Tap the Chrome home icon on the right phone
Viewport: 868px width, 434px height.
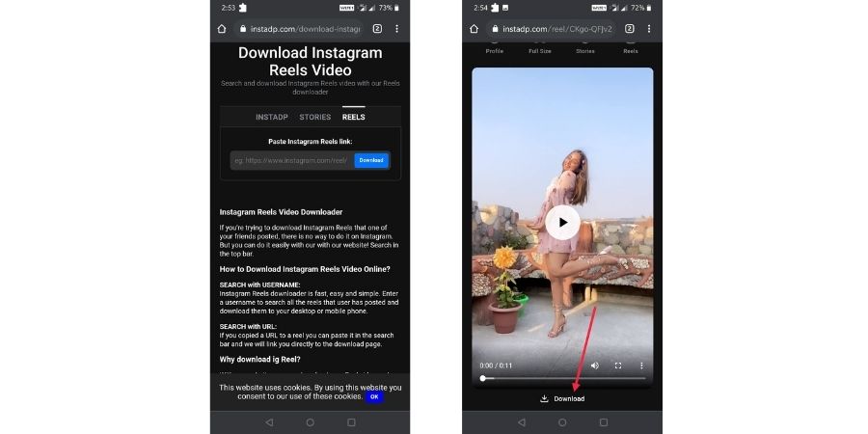(x=474, y=29)
